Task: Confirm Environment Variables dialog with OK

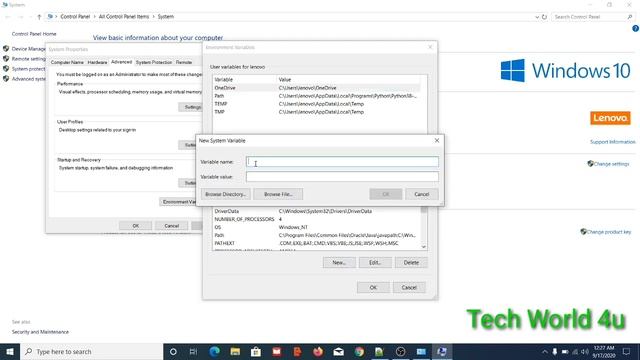Action: point(373,288)
